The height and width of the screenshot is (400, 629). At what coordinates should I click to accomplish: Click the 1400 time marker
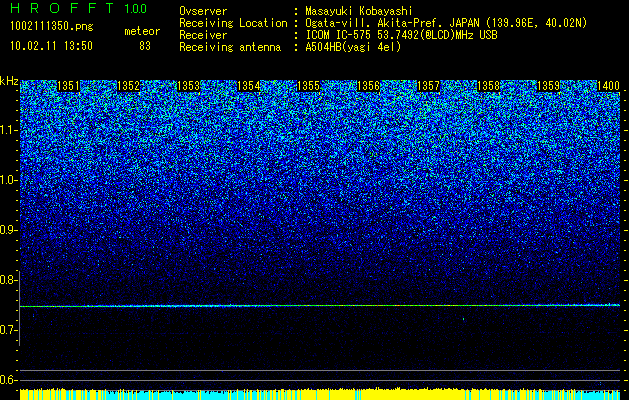(609, 86)
